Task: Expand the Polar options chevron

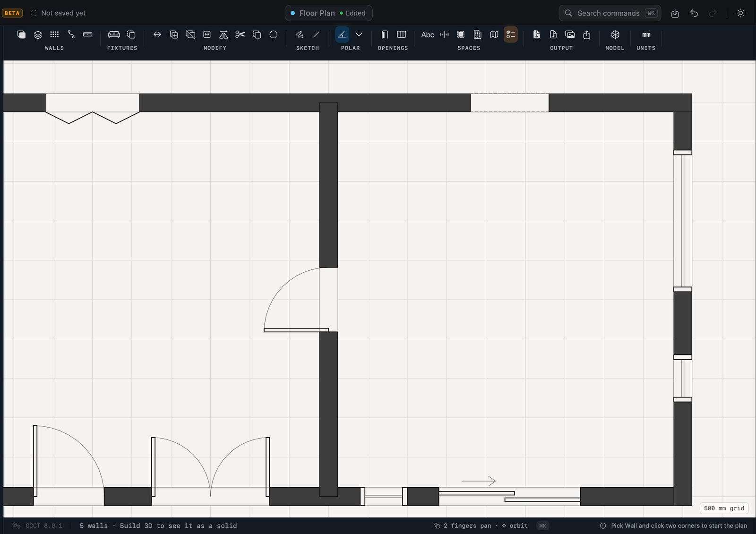Action: [x=359, y=34]
